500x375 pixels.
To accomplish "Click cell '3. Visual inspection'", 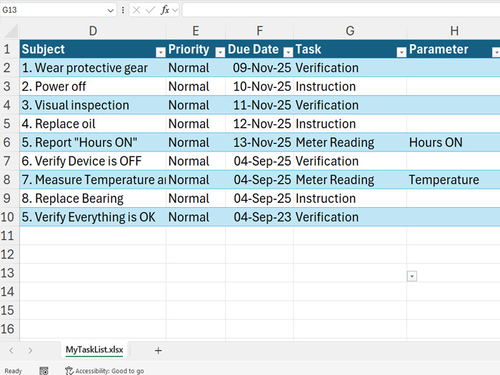I will (93, 105).
